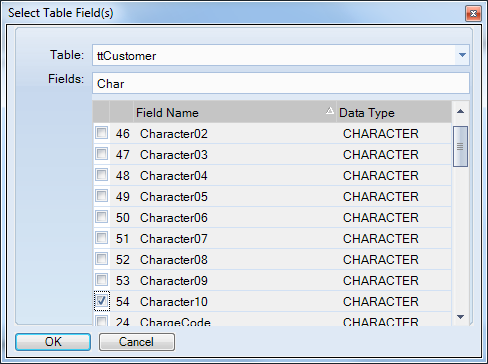The width and height of the screenshot is (488, 364).
Task: Tick the checkbox for Character08
Action: (101, 259)
